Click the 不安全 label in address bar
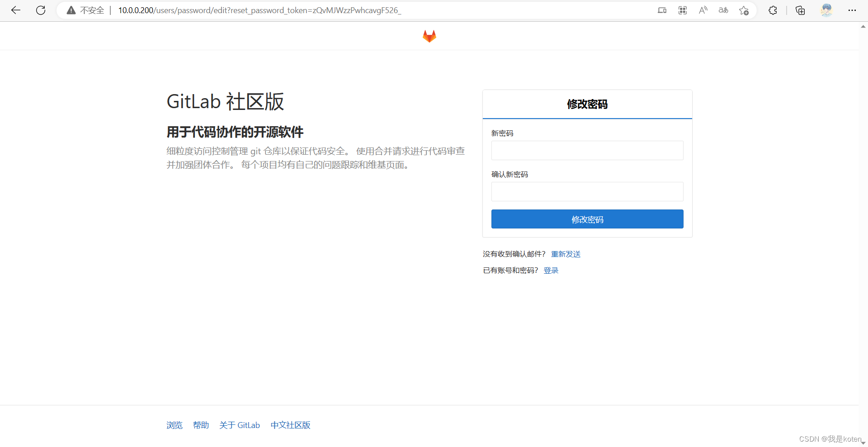The image size is (868, 447). pyautogui.click(x=92, y=10)
